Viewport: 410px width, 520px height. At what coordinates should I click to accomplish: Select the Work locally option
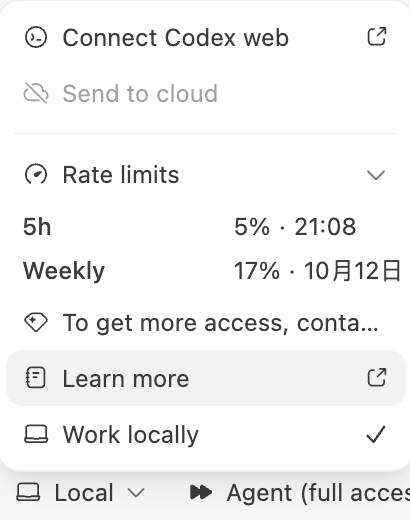click(x=206, y=434)
